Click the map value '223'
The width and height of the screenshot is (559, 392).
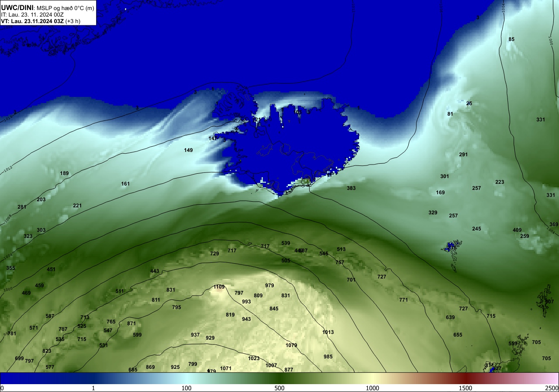click(x=500, y=182)
